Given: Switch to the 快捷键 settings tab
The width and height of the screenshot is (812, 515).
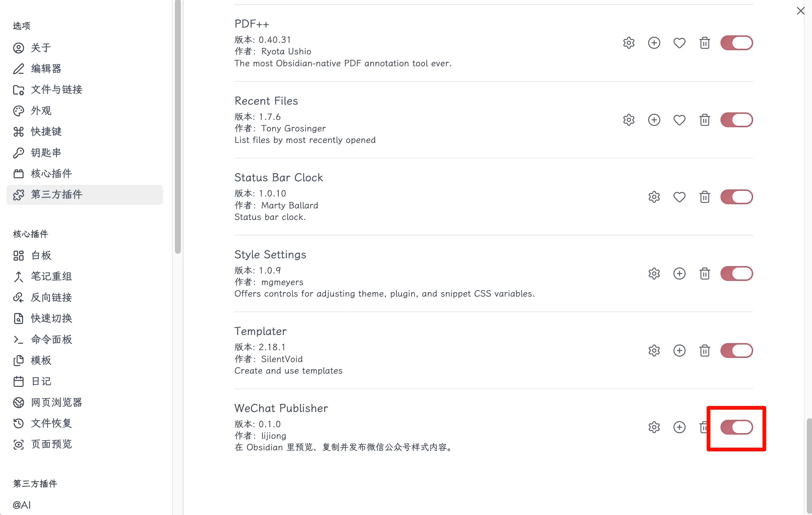Looking at the screenshot, I should [x=46, y=132].
